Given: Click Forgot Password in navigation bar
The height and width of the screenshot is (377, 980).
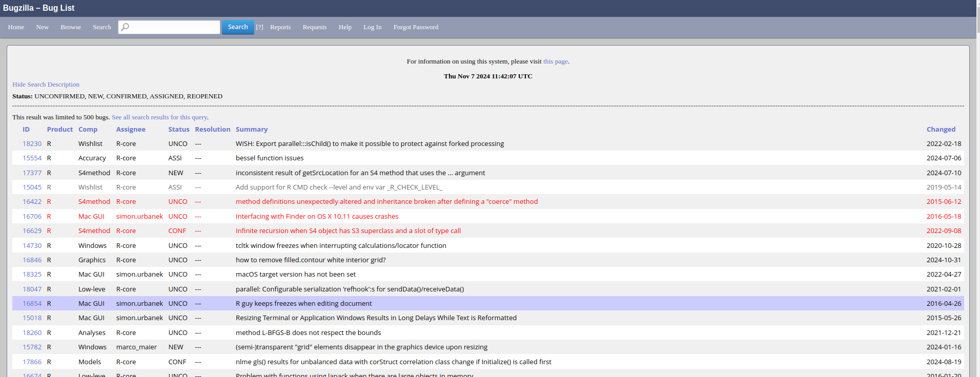Looking at the screenshot, I should [416, 27].
